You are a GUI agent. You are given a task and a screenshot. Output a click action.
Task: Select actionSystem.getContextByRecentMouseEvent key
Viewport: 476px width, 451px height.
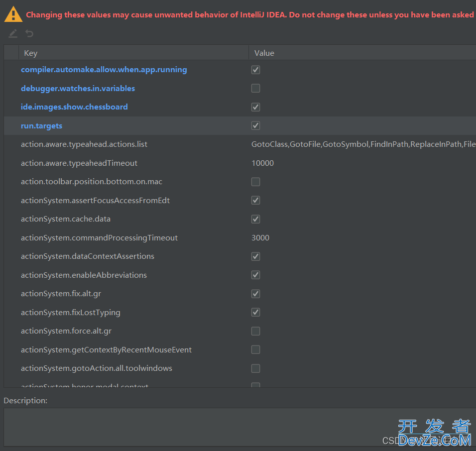point(106,349)
